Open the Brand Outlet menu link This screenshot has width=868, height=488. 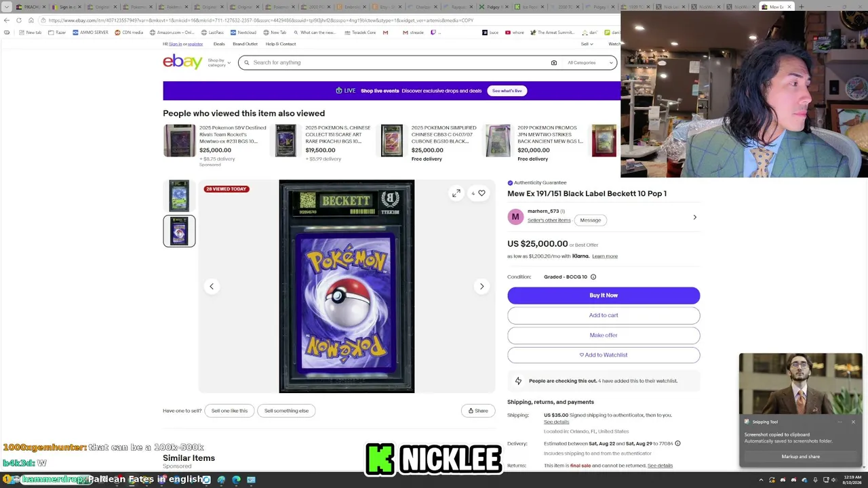pos(245,44)
